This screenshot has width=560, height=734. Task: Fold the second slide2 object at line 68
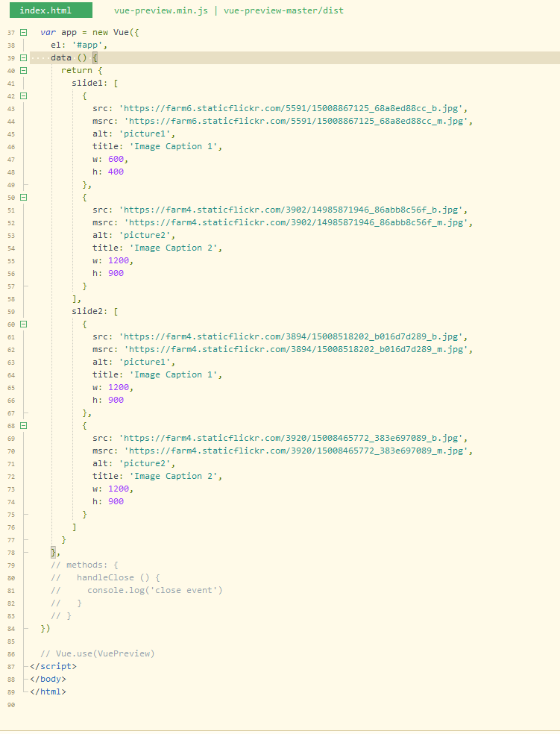coord(23,426)
